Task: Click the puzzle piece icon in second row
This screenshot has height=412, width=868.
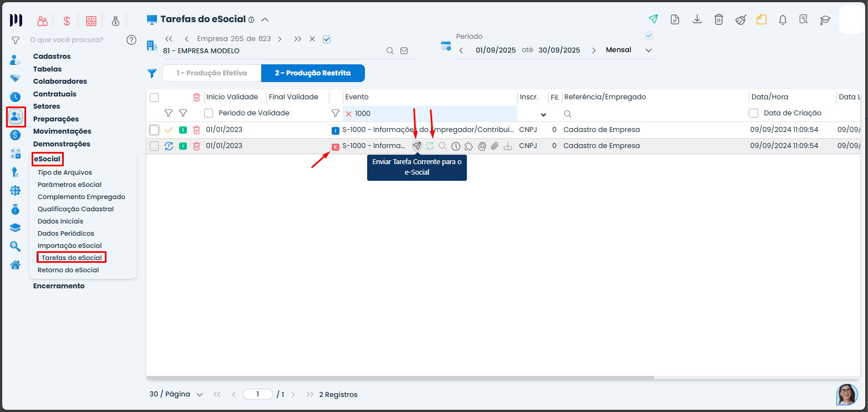Action: coord(469,146)
